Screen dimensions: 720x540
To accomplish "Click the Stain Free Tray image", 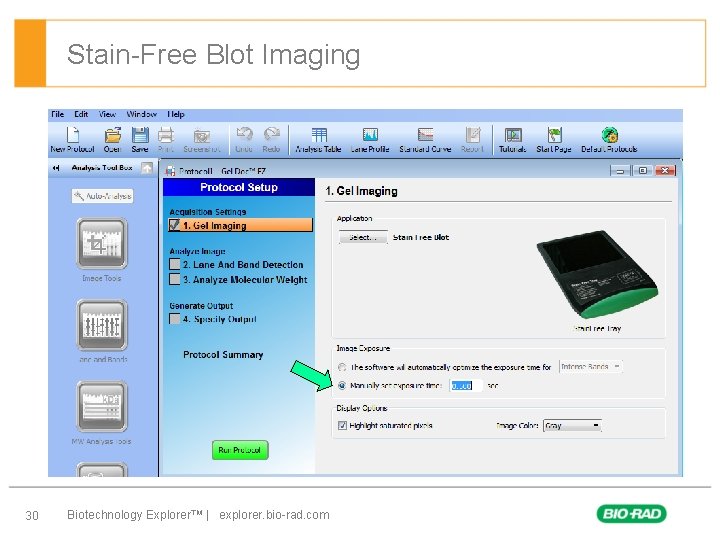I will click(597, 275).
